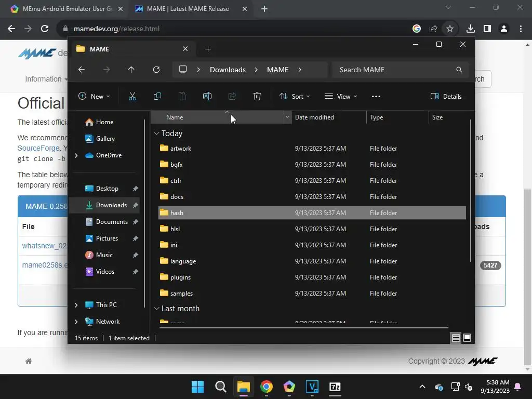Image resolution: width=532 pixels, height=399 pixels.
Task: Expand Network in navigation pane
Action: tap(76, 322)
